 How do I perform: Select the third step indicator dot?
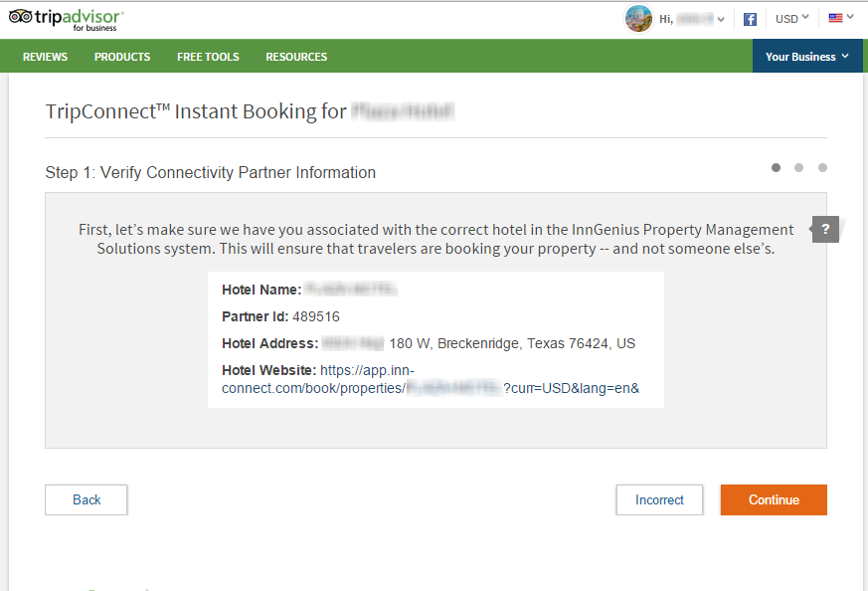pos(822,167)
